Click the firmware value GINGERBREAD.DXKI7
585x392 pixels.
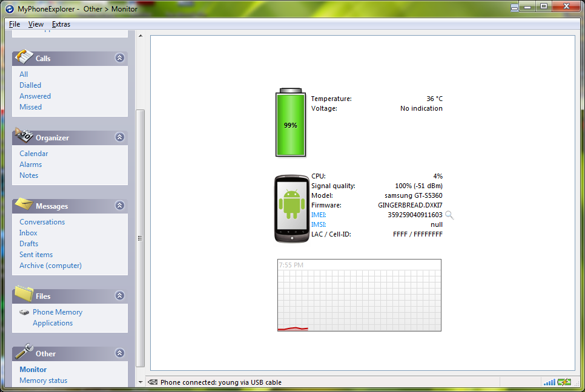pos(410,205)
